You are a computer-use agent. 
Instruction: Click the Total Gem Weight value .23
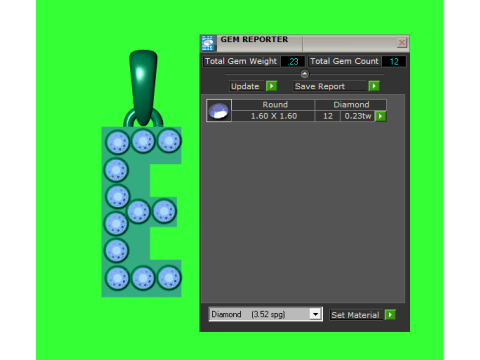(x=293, y=61)
